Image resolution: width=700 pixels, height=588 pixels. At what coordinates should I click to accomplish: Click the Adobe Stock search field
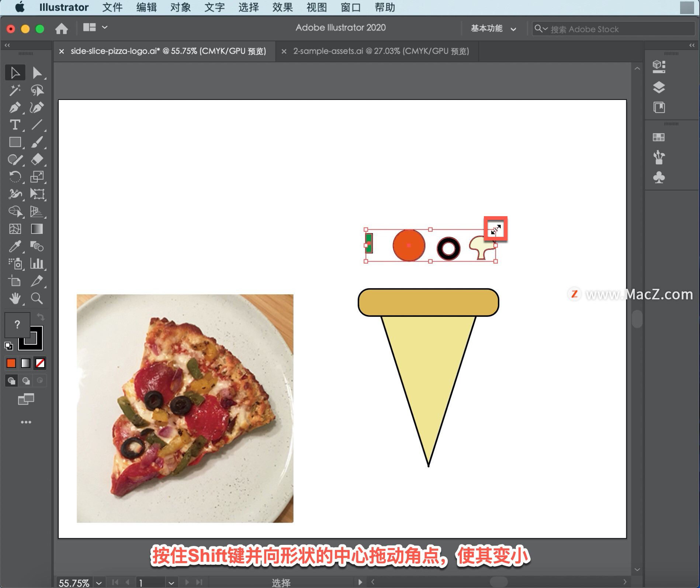click(613, 29)
